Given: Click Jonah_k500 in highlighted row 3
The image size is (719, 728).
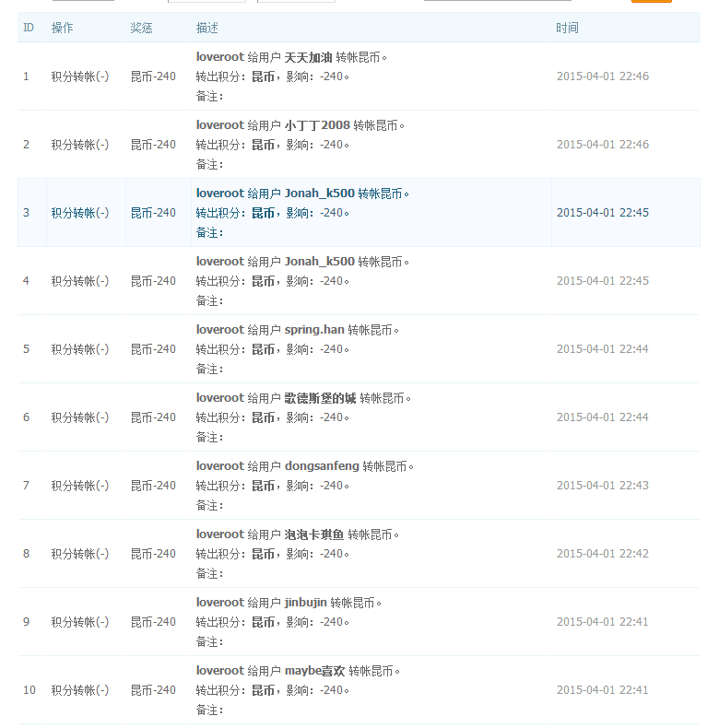Looking at the screenshot, I should coord(319,194).
